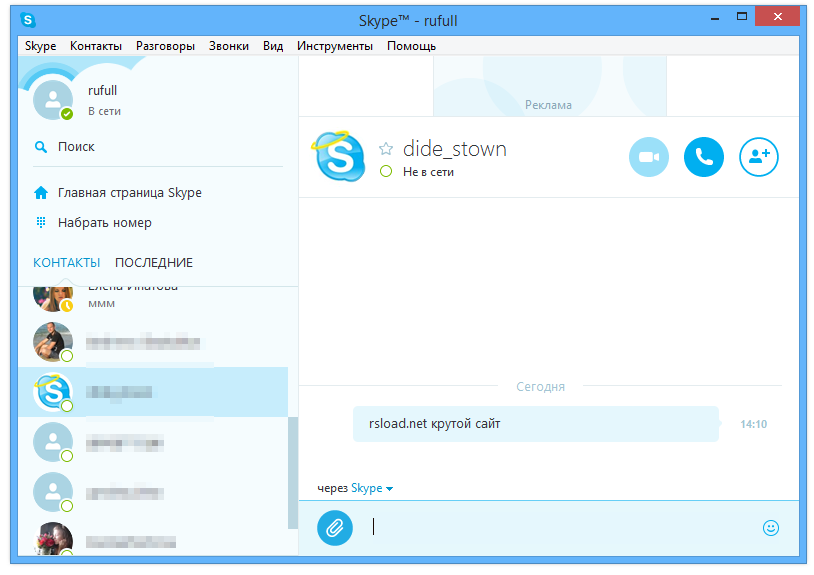Open the emoticon smiley picker
The height and width of the screenshot is (575, 814).
[x=770, y=528]
